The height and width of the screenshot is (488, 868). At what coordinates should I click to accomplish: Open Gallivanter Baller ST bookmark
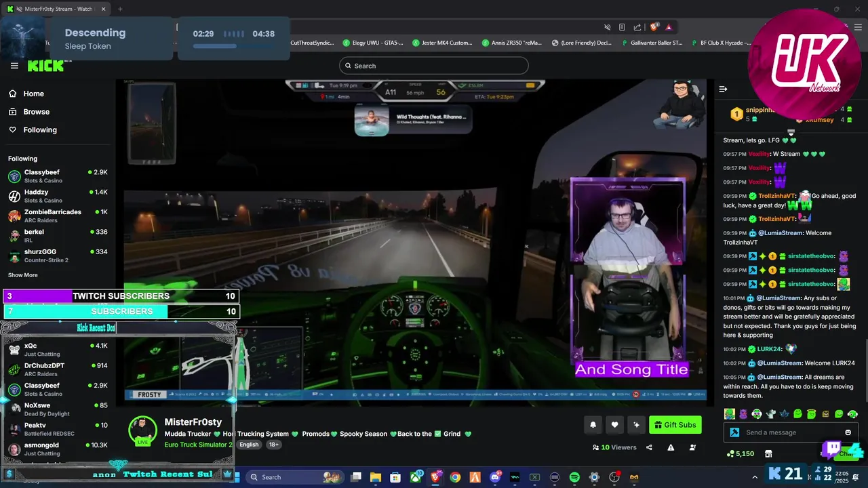tap(651, 43)
